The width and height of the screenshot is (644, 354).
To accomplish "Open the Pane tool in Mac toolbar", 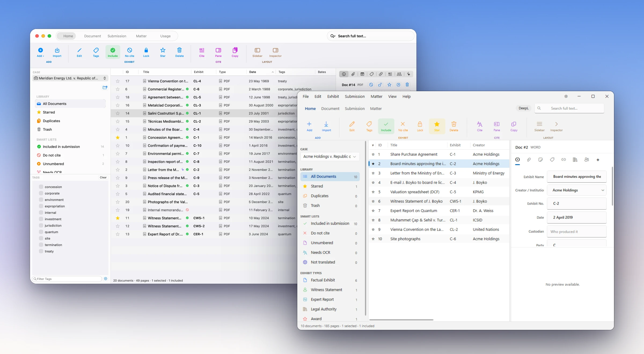I will (x=218, y=52).
